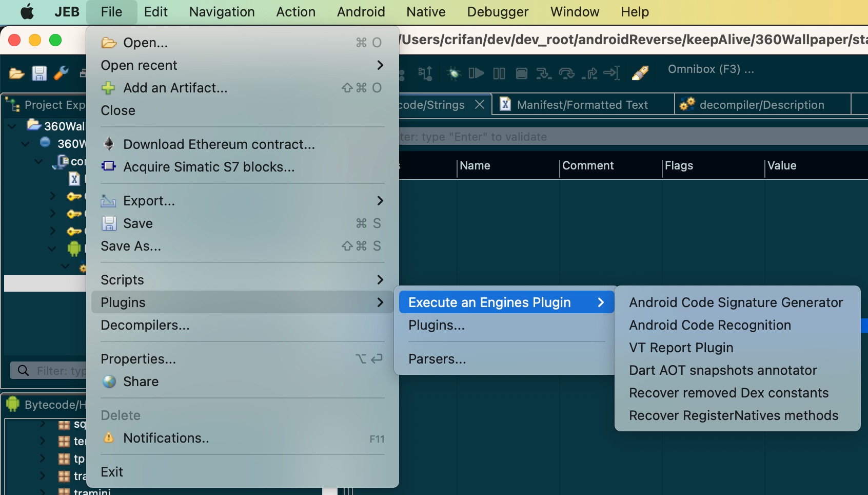Run Android Code Signature Generator plugin
Viewport: 868px width, 495px height.
[x=737, y=302]
